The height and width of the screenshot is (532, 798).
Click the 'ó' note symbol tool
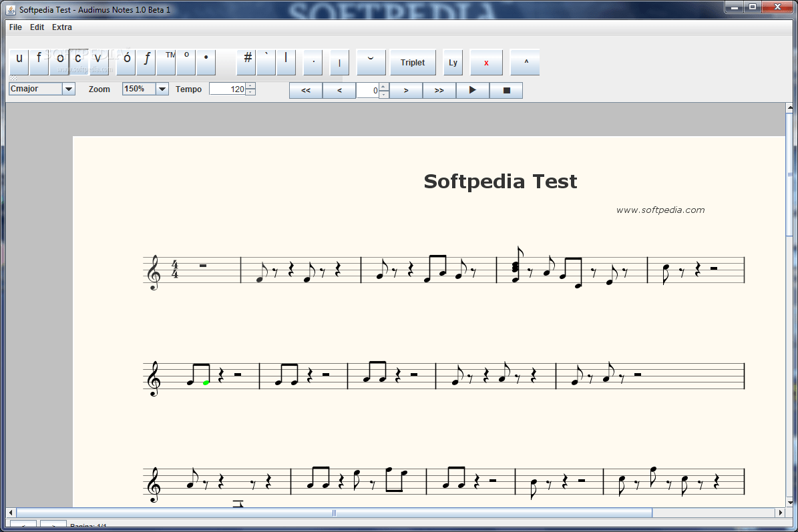[x=126, y=62]
